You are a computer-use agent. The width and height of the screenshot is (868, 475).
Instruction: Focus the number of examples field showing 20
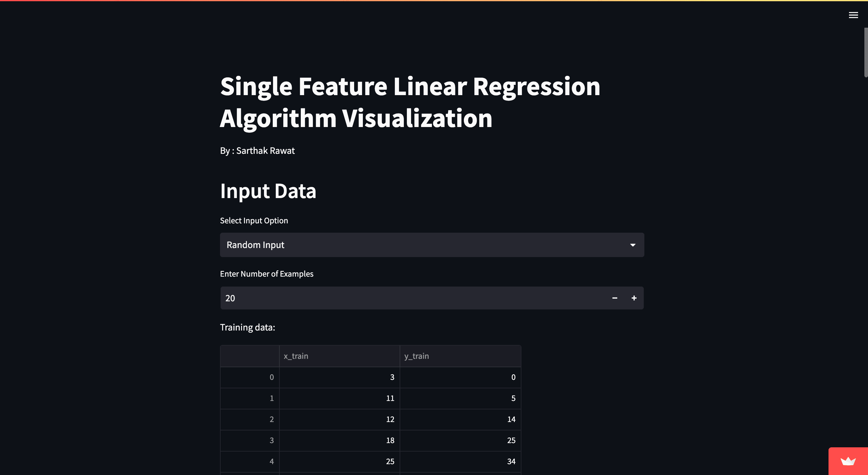coord(413,298)
